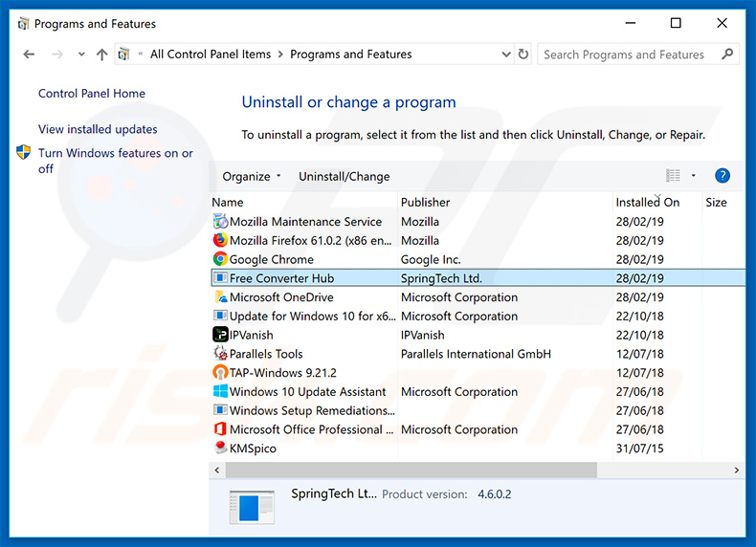This screenshot has height=547, width=756.
Task: Click the scroll right arrow
Action: pos(736,470)
